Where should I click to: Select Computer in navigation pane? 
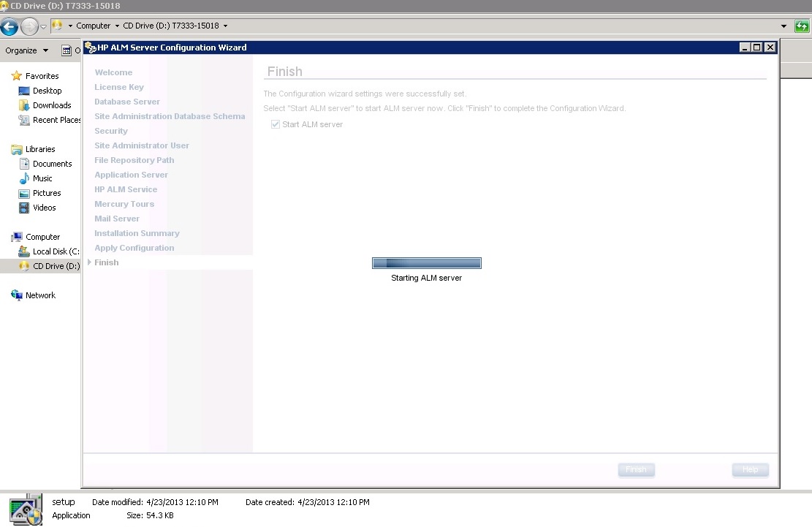[x=42, y=237]
